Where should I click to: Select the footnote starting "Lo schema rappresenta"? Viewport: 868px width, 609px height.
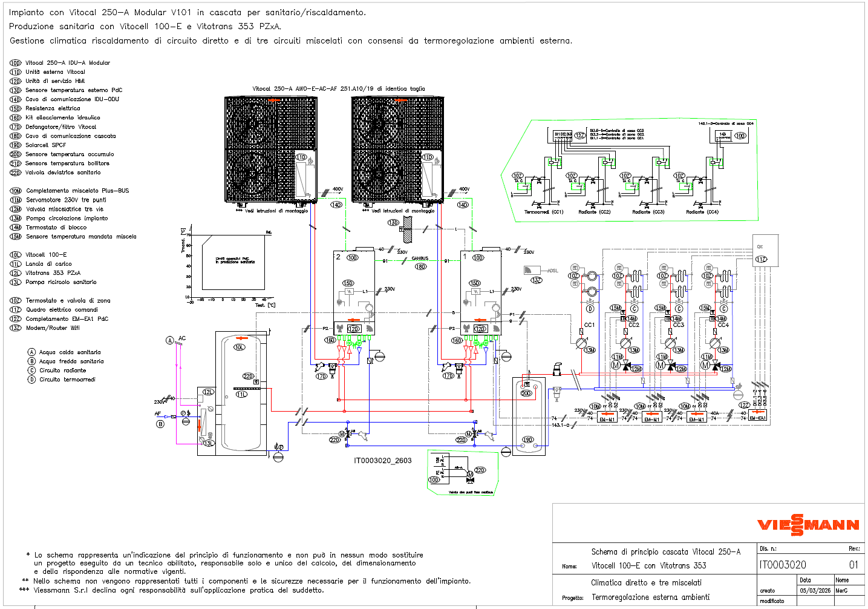[x=229, y=563]
